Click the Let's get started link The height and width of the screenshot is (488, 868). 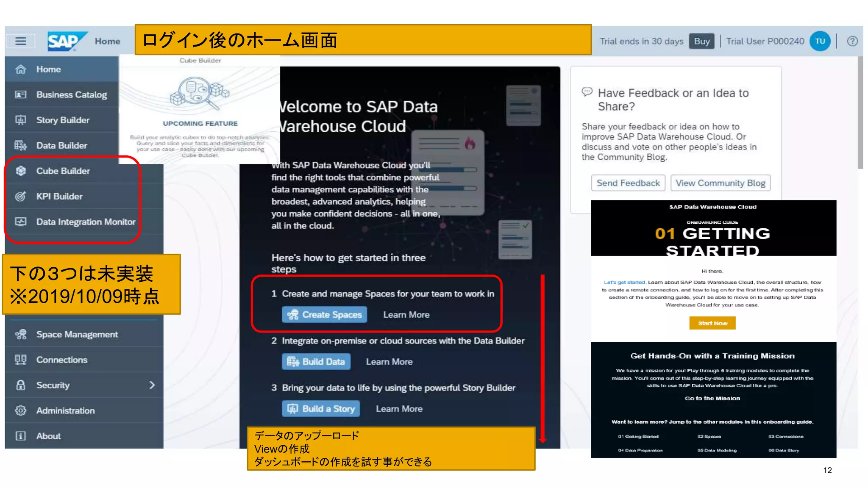(x=624, y=282)
